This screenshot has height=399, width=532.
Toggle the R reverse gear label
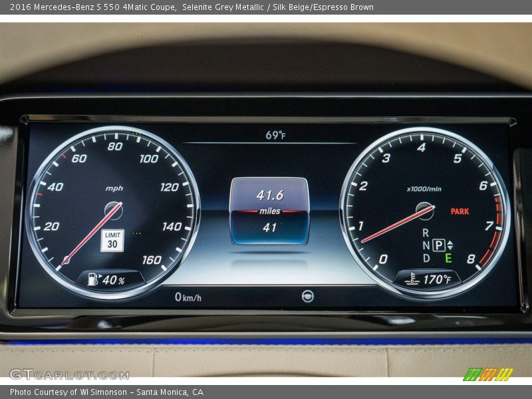pyautogui.click(x=426, y=232)
